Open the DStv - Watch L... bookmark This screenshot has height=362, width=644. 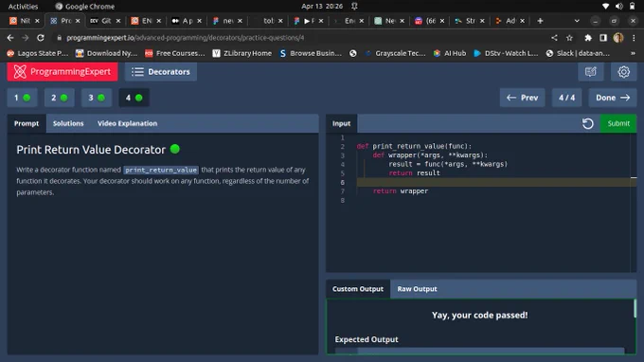[506, 53]
